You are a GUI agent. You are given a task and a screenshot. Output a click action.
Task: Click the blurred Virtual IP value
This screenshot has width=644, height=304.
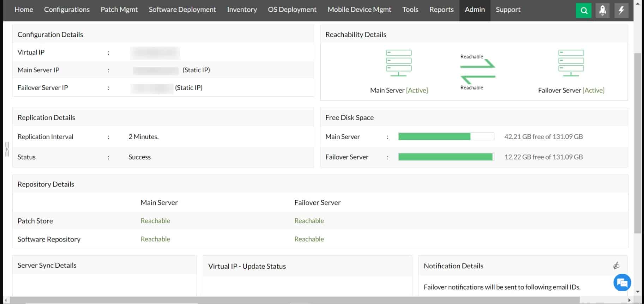point(155,53)
